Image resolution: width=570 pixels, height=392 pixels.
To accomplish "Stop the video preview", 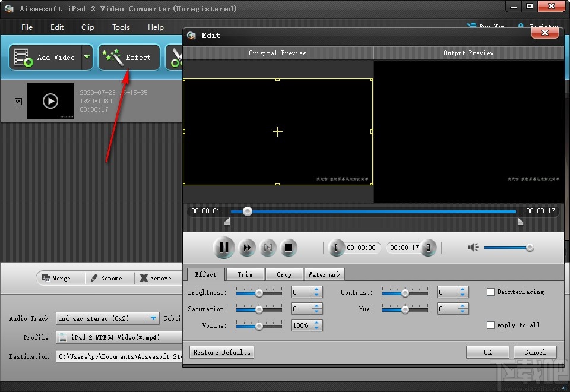I will point(289,248).
